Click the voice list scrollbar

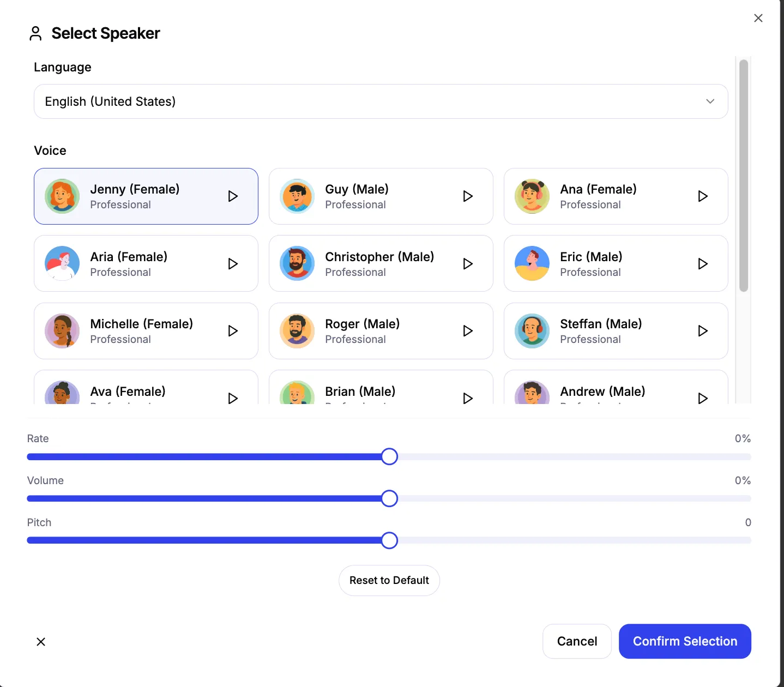click(743, 176)
